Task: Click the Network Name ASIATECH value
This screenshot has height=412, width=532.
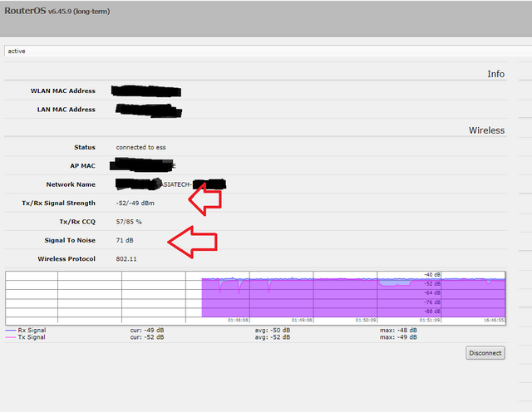Action: (170, 184)
